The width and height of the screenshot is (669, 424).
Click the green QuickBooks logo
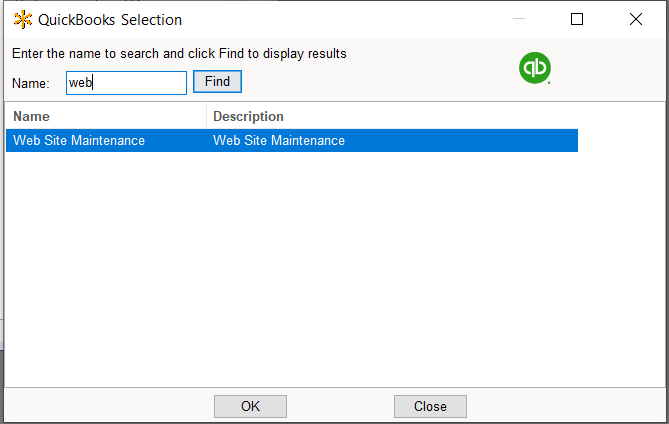[535, 68]
